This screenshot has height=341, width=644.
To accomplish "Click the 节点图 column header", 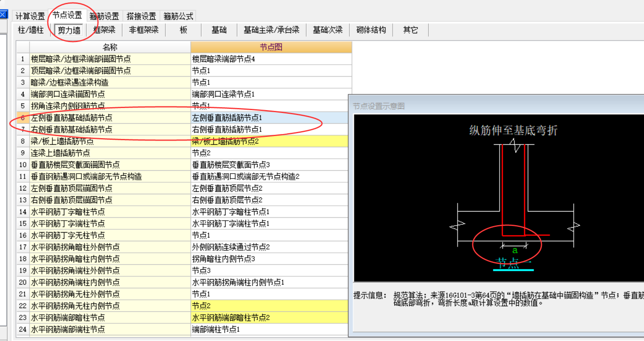I will pos(271,47).
